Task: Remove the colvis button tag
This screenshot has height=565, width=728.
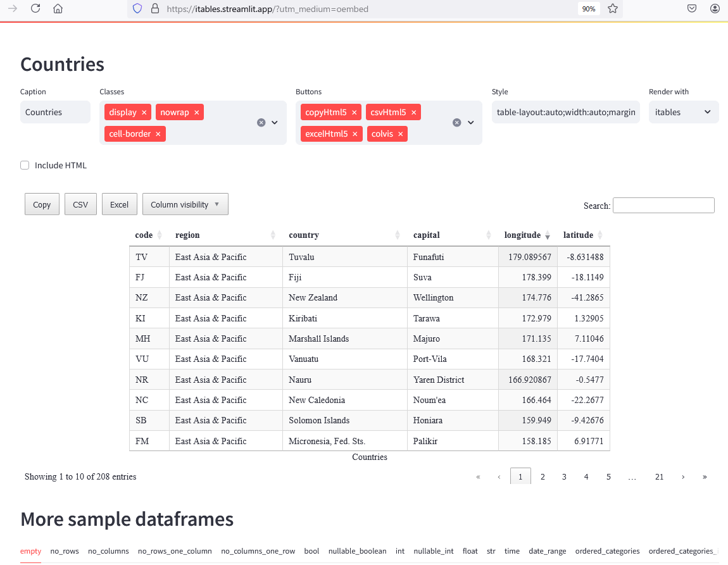Action: pyautogui.click(x=400, y=133)
